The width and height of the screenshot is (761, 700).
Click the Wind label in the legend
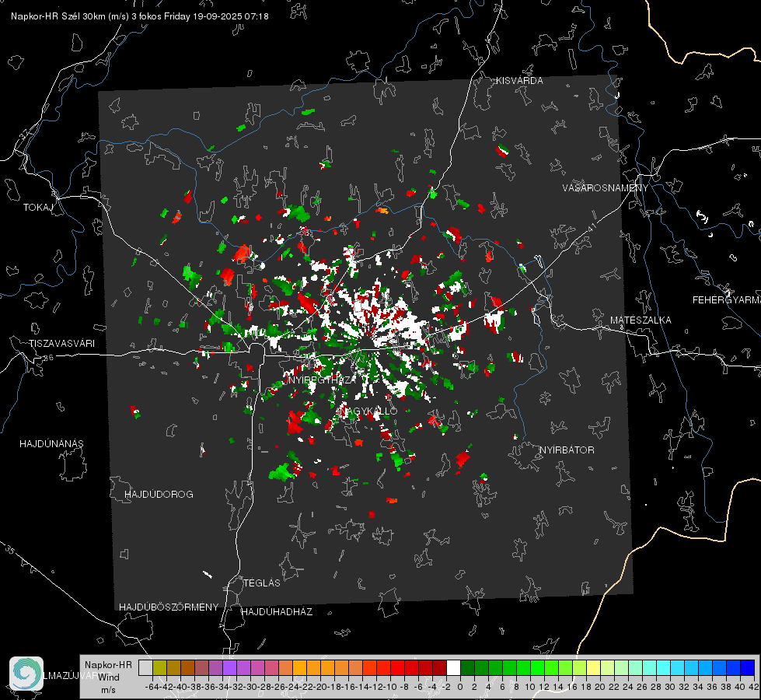tap(109, 677)
